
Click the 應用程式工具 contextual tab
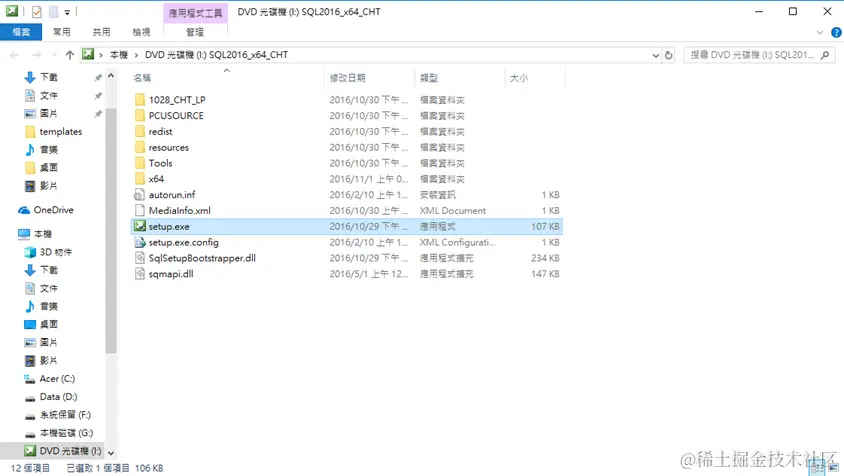click(195, 13)
